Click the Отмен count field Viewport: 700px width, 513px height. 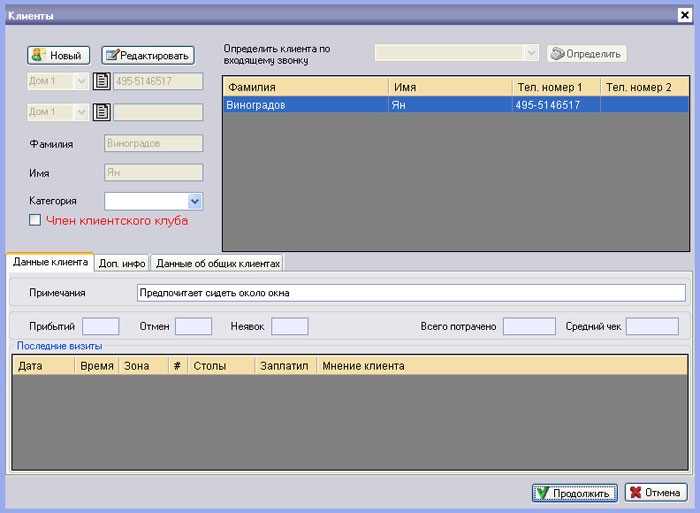193,326
